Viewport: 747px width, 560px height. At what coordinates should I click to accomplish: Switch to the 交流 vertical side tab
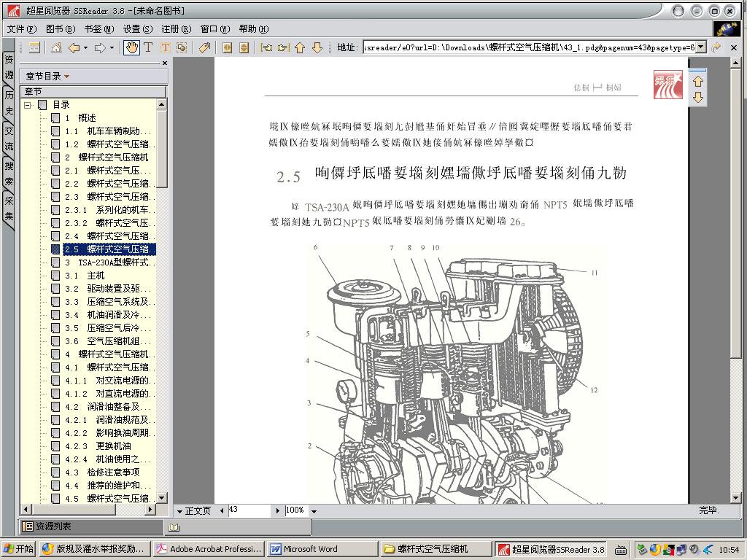pos(9,138)
